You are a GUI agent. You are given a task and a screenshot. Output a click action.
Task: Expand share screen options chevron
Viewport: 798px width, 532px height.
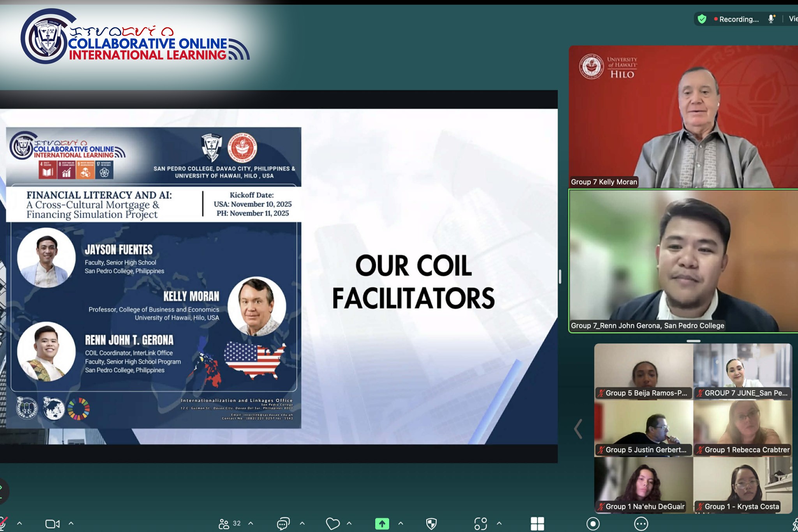pyautogui.click(x=401, y=523)
